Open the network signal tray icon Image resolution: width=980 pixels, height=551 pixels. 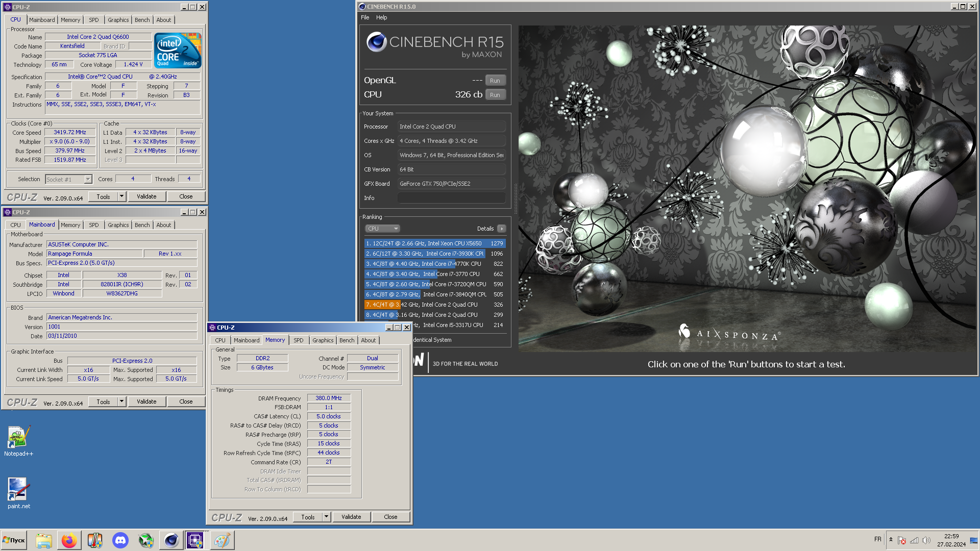coord(914,540)
